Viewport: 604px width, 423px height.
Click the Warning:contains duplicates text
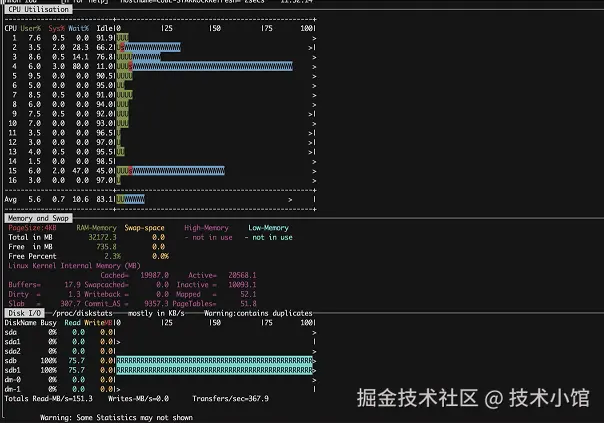click(258, 313)
